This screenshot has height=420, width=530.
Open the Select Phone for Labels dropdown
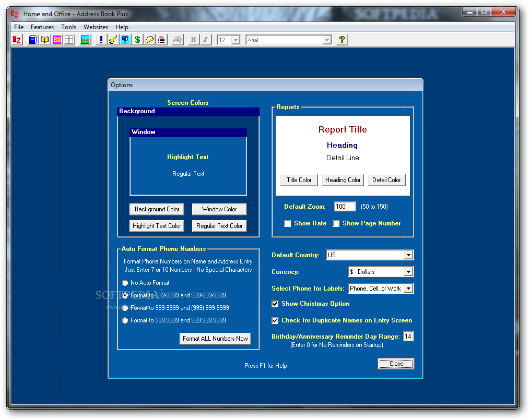pyautogui.click(x=408, y=289)
